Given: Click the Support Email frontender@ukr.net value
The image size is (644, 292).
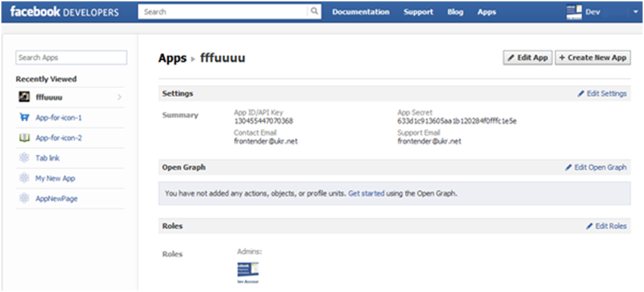Looking at the screenshot, I should point(429,141).
